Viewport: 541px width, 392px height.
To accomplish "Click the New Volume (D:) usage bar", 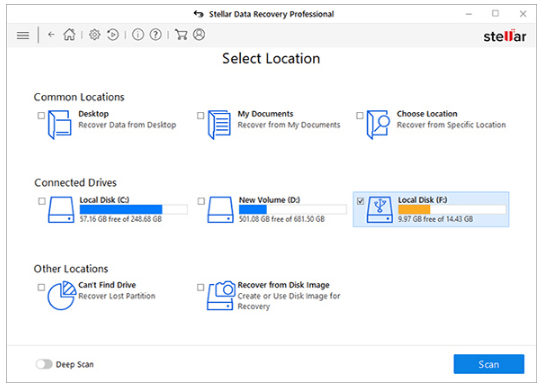I will pos(293,209).
